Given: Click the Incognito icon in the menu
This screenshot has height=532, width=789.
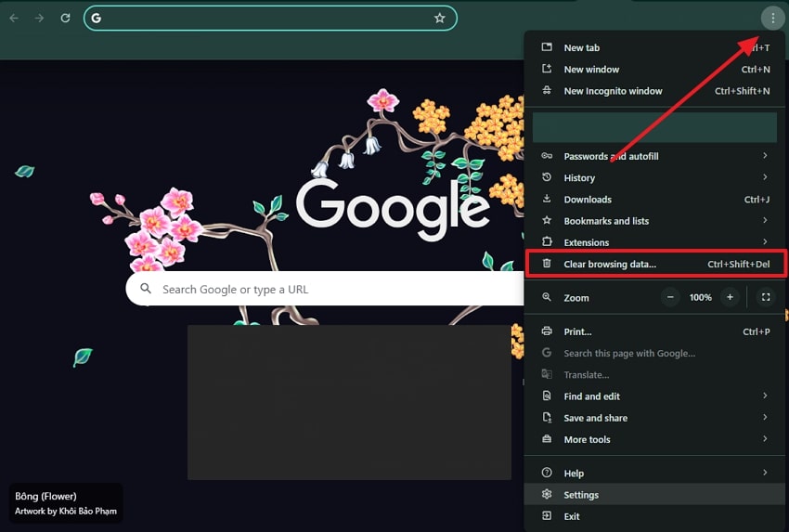Looking at the screenshot, I should (547, 90).
